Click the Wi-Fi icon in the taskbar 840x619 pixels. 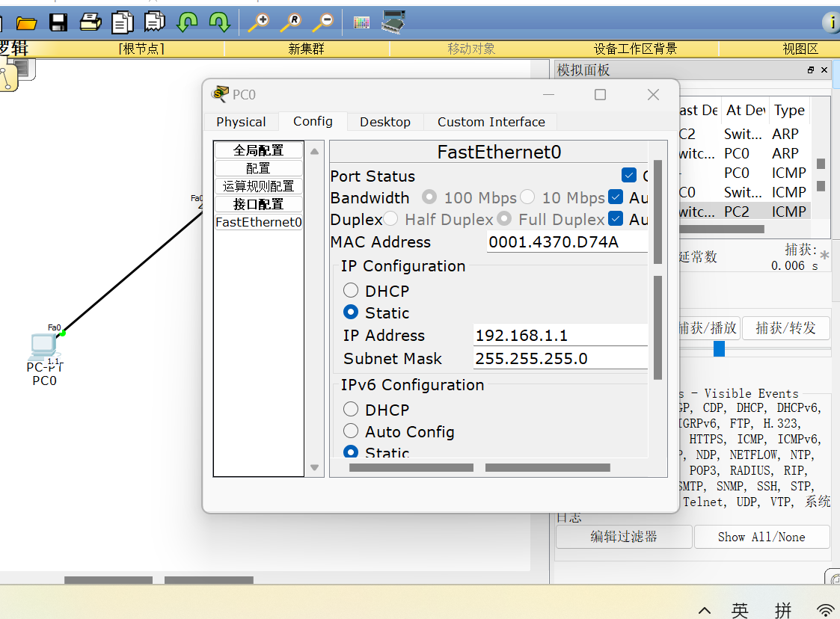[x=826, y=610]
